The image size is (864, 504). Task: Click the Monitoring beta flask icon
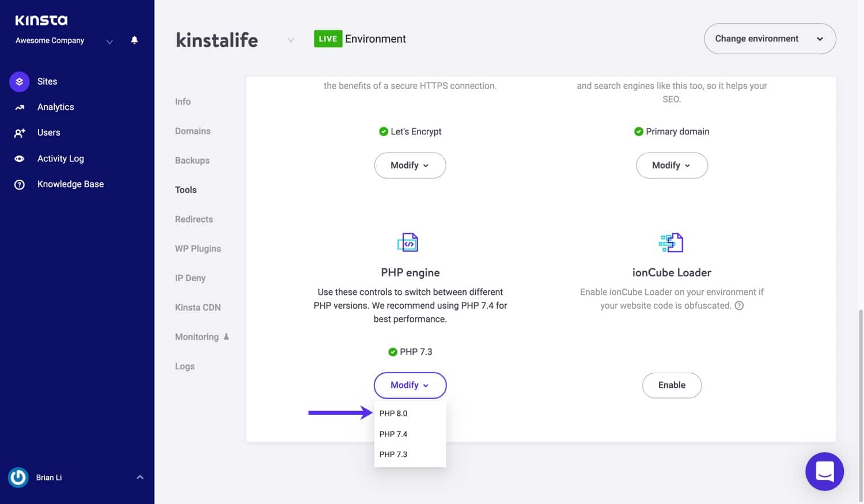[x=226, y=337]
